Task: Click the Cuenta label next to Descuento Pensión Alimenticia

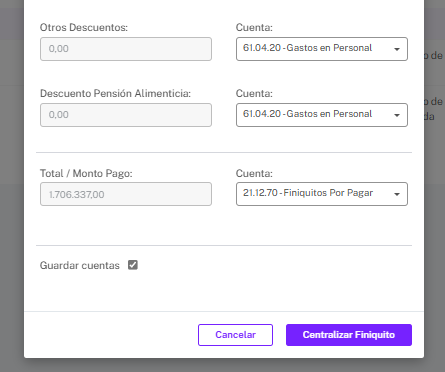Action: click(254, 93)
